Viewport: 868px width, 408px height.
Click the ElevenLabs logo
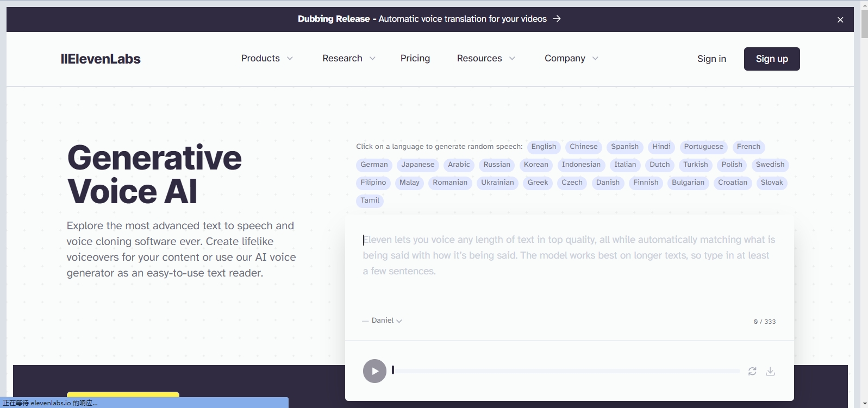pos(101,59)
